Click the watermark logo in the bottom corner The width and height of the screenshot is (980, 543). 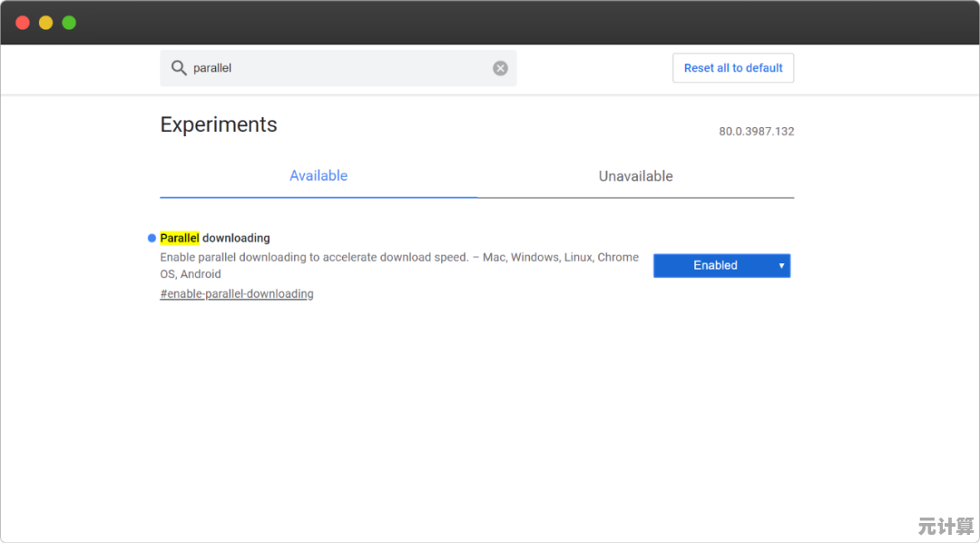tap(945, 526)
